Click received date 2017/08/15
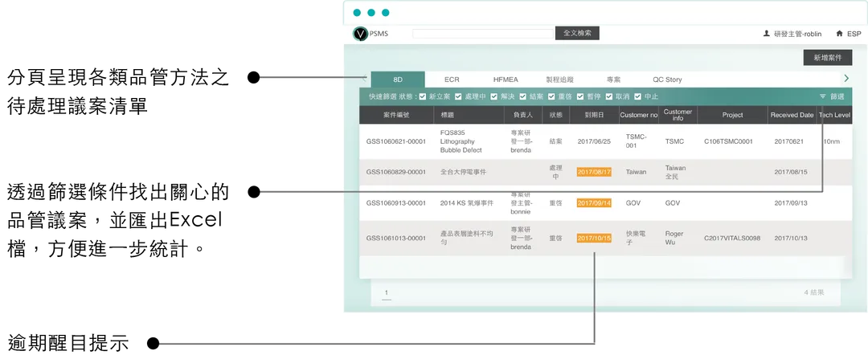Viewport: 868px width, 355px height. click(791, 172)
